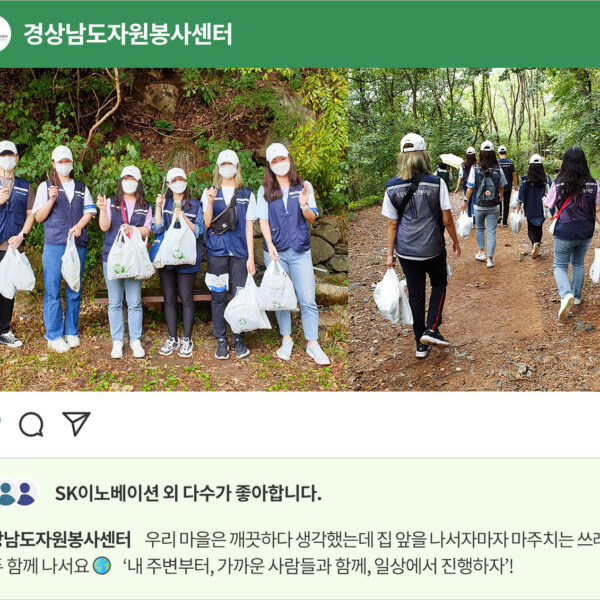View the left group photo of volunteers

pos(174,230)
